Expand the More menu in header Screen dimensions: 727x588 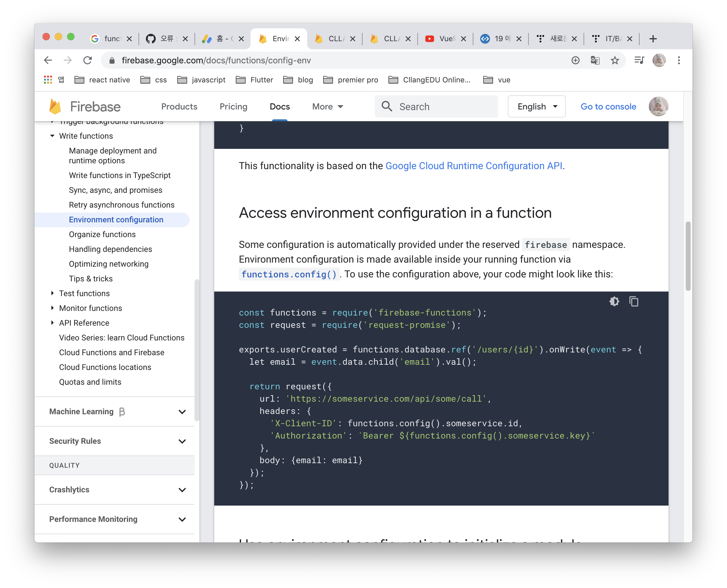[x=327, y=106]
